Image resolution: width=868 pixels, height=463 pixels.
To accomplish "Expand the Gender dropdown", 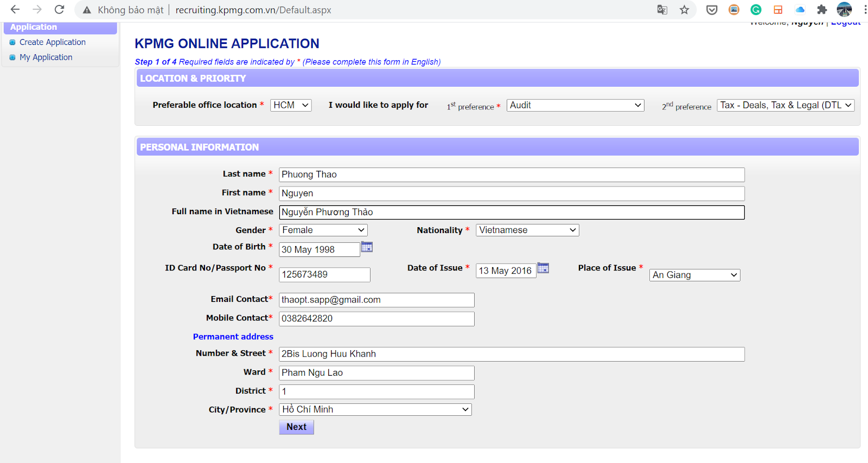I will click(x=323, y=230).
